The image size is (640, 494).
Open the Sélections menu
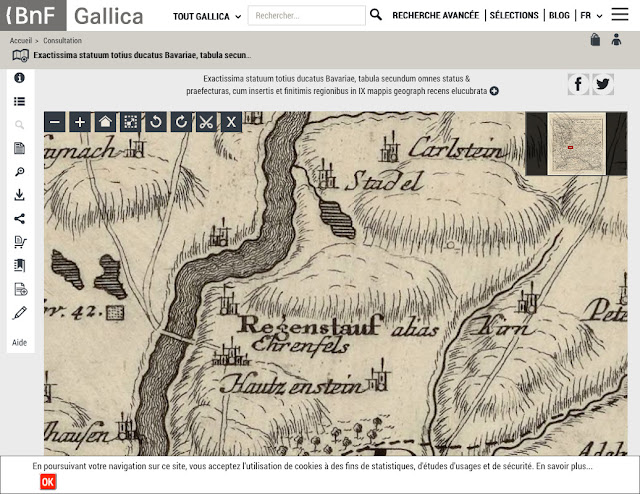pos(514,16)
